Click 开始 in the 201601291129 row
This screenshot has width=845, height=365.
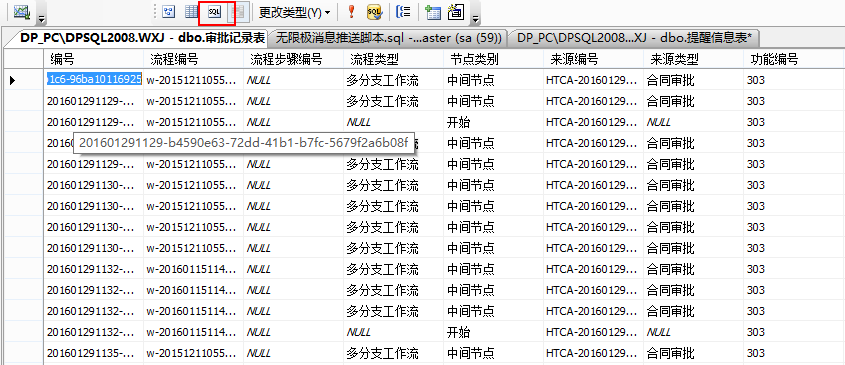[x=458, y=122]
